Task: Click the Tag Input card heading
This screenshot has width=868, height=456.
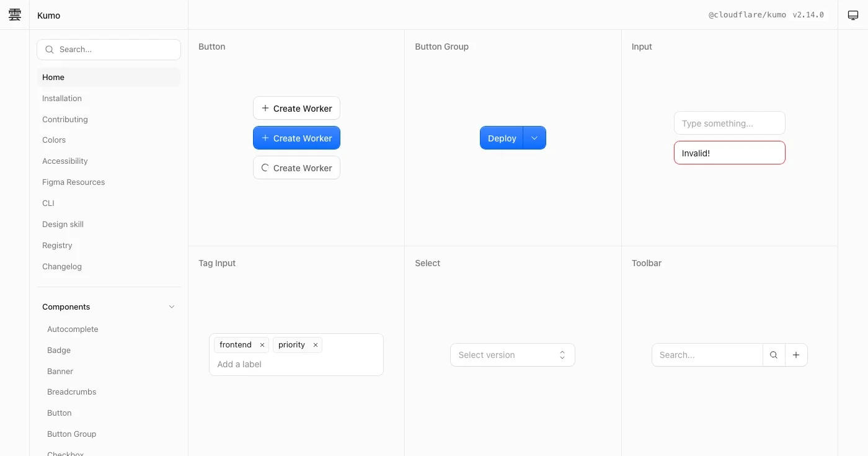Action: pos(217,263)
